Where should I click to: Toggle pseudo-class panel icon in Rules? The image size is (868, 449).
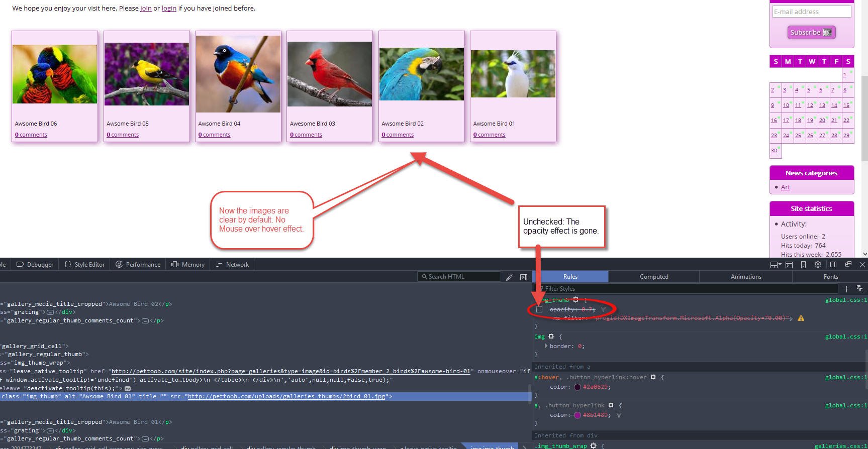860,289
